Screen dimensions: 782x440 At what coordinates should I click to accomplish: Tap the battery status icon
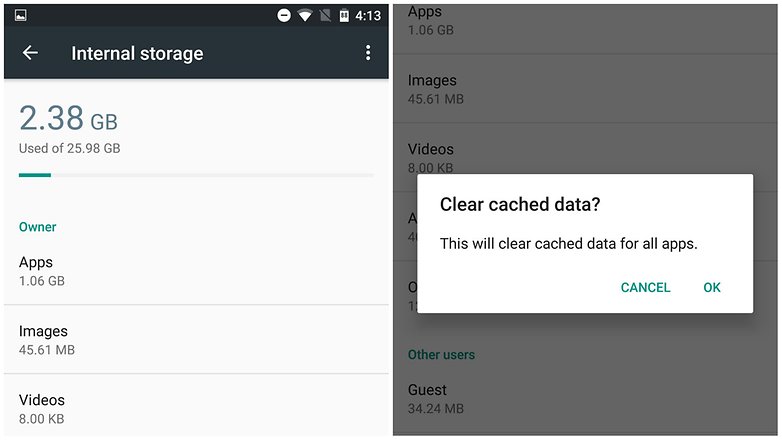[x=344, y=15]
